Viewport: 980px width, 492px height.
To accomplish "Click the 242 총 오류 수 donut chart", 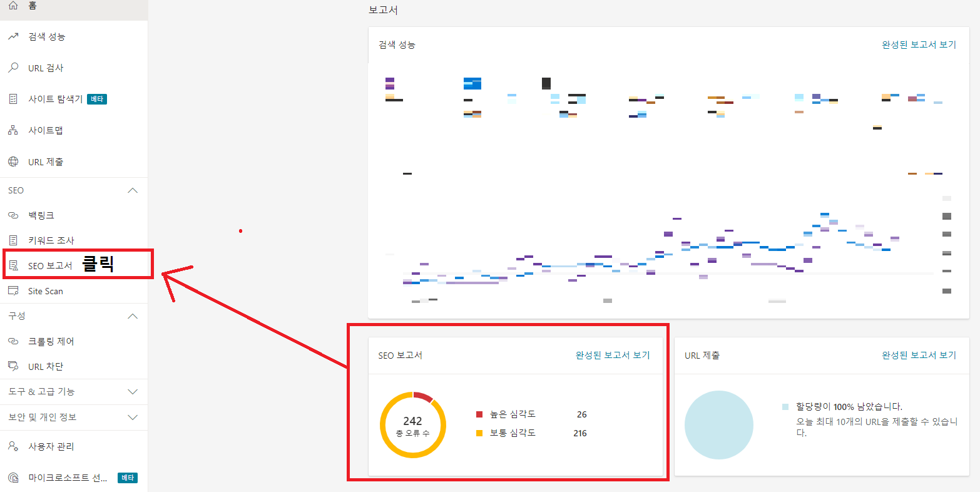I will [412, 426].
